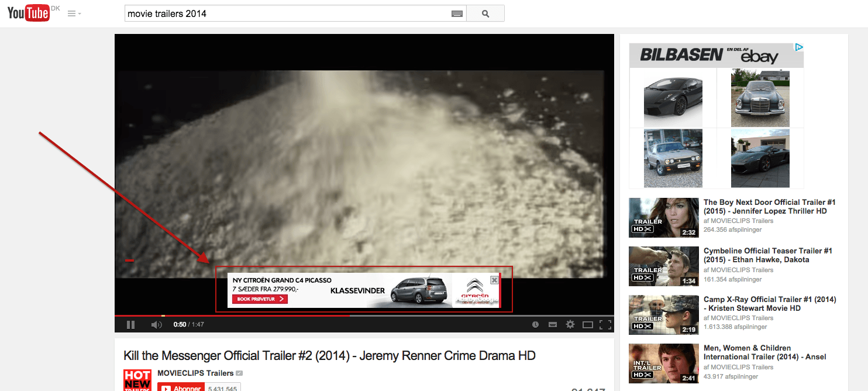This screenshot has width=868, height=391.
Task: Toggle captions in the player
Action: 553,324
